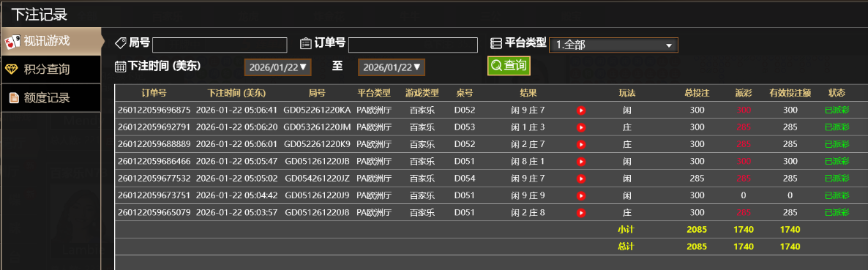Image resolution: width=868 pixels, height=270 pixels.
Task: Click result 闲 8 庄 1
Action: pyautogui.click(x=528, y=162)
